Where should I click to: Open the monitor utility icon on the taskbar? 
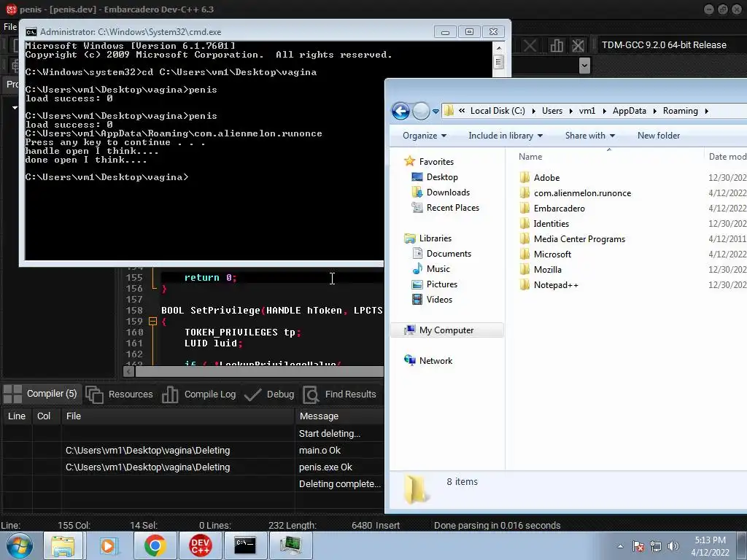coord(290,545)
